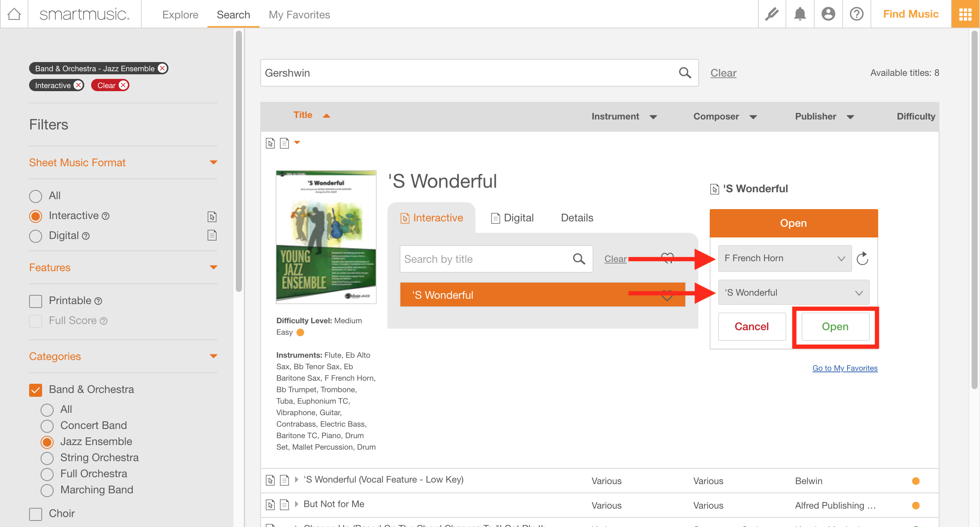980x527 pixels.
Task: Click the Cancel button
Action: 751,326
